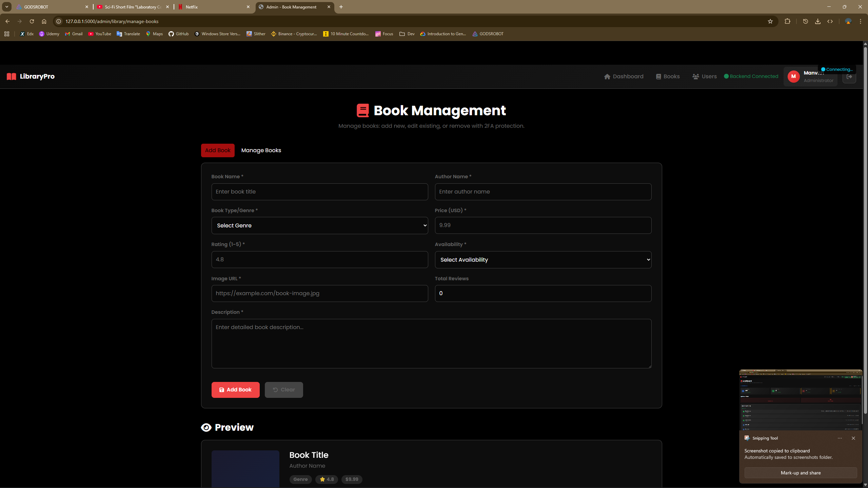
Task: Click the book Description text area
Action: (x=431, y=343)
